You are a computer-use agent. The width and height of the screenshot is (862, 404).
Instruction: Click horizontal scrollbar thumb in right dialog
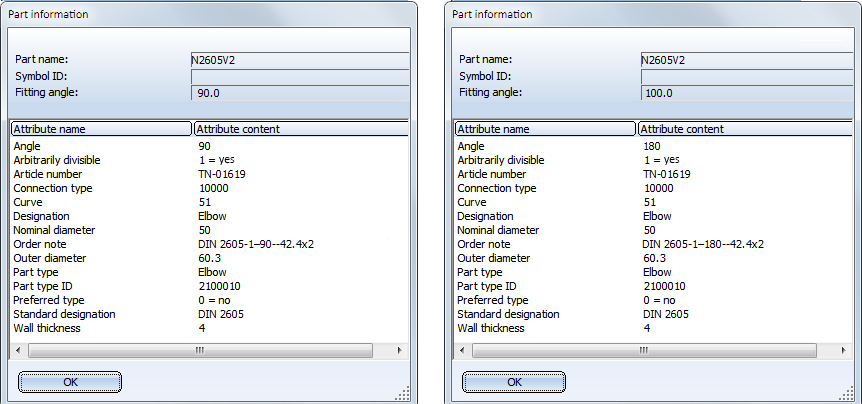pos(644,351)
